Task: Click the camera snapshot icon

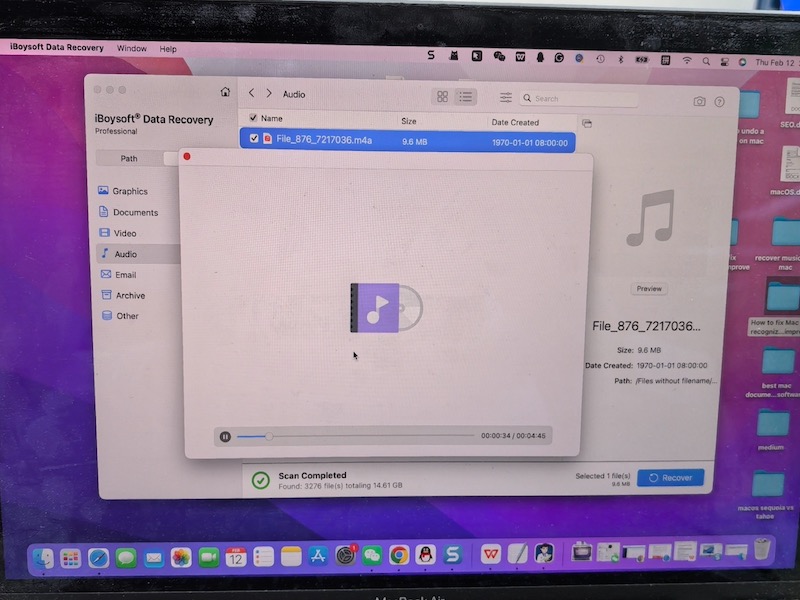Action: [699, 102]
